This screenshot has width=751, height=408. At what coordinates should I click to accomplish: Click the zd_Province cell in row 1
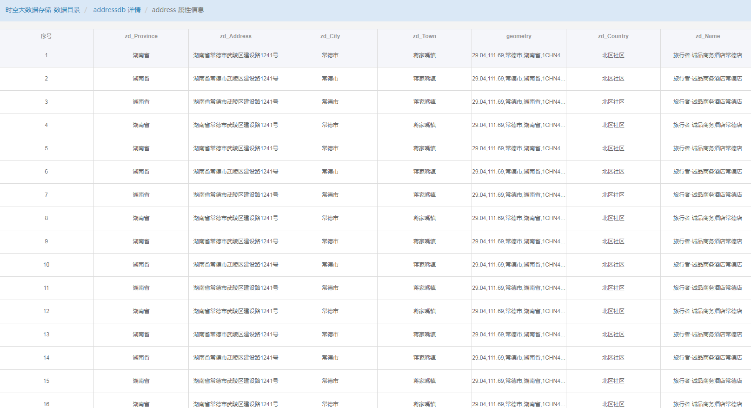(141, 56)
